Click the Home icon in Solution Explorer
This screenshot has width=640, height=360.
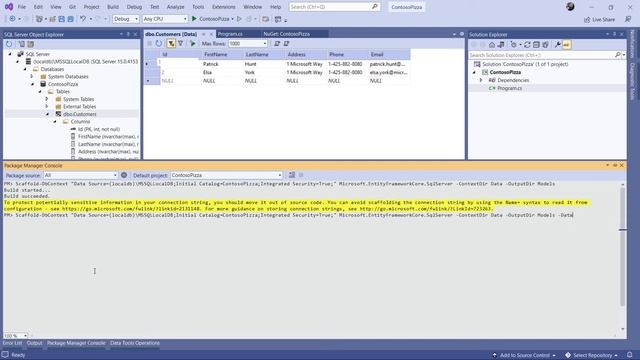coord(492,44)
